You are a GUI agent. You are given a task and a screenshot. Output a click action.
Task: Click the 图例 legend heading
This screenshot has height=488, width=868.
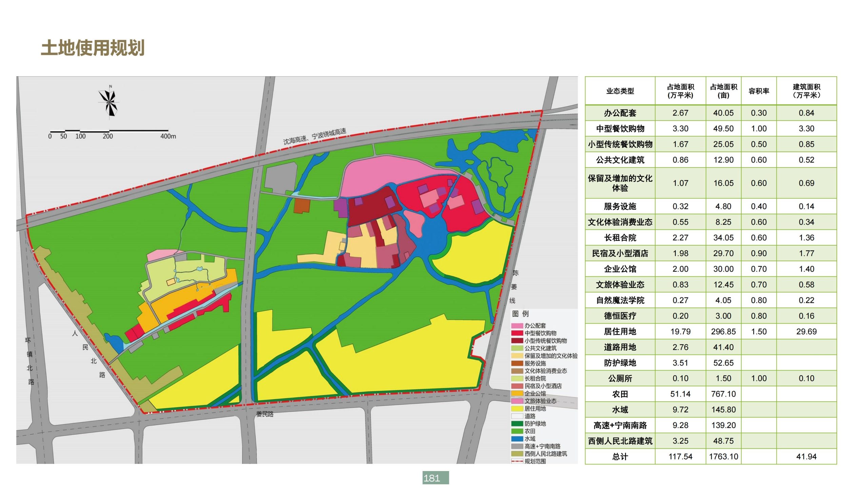coord(520,314)
